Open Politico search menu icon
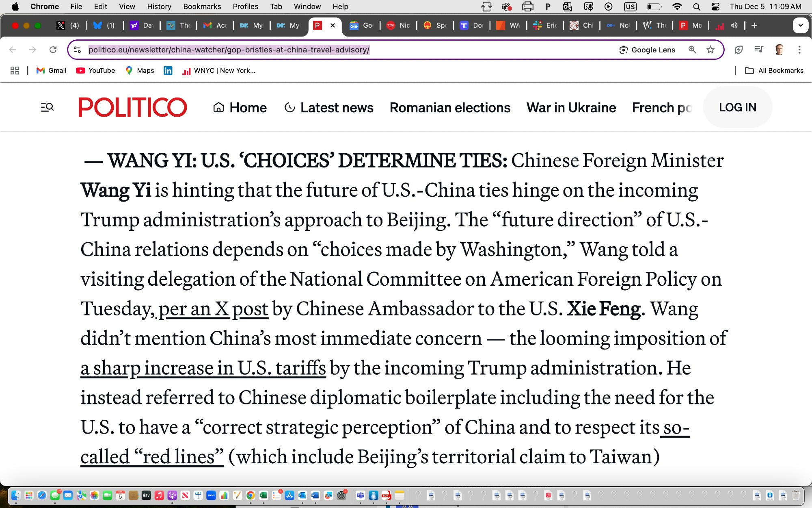This screenshot has width=812, height=508. pos(47,107)
